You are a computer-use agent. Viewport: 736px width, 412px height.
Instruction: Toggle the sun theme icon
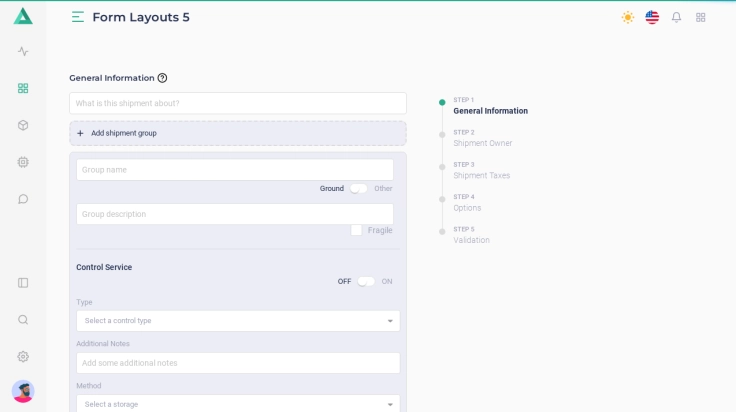pyautogui.click(x=628, y=17)
